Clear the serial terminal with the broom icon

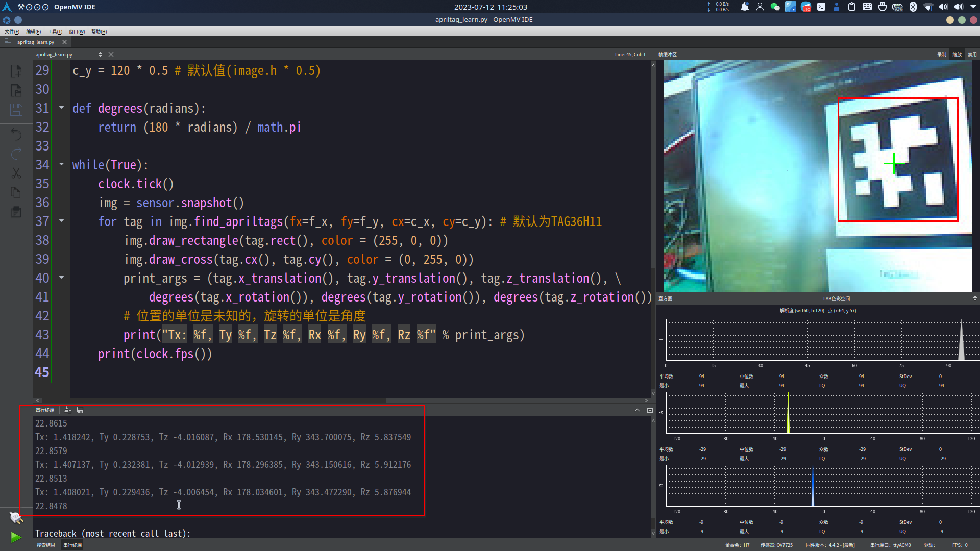pyautogui.click(x=68, y=410)
